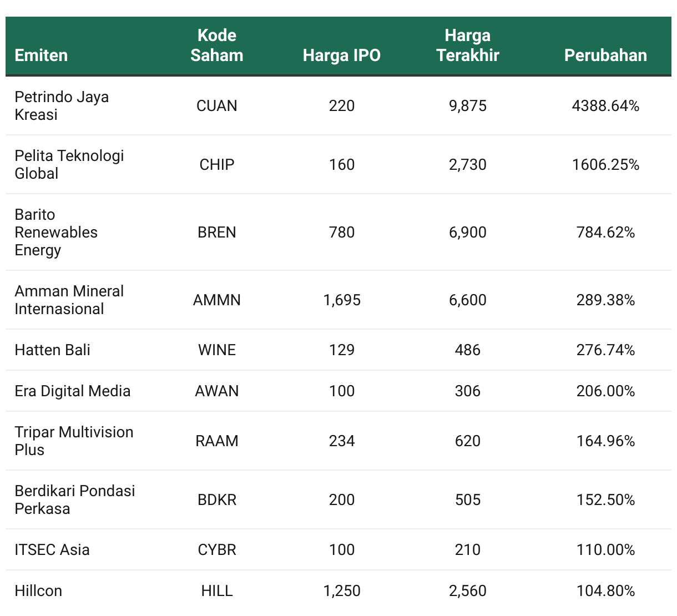Image resolution: width=677 pixels, height=616 pixels.
Task: Click the 210 last price value
Action: coord(467,549)
